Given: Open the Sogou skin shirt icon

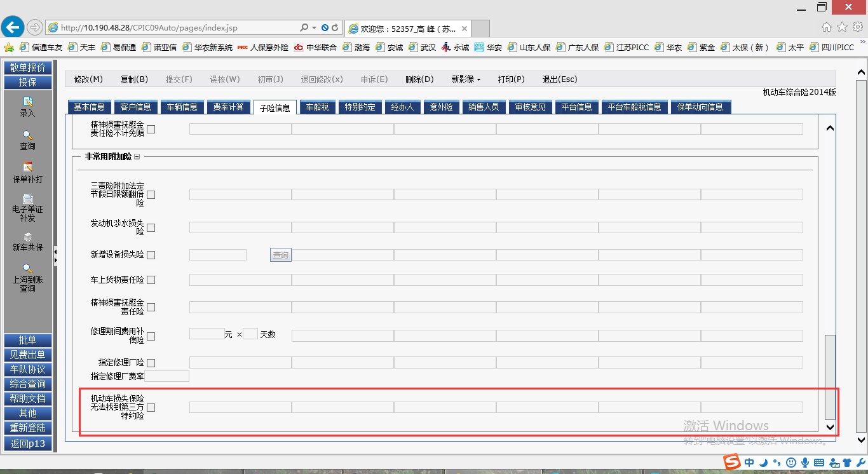Looking at the screenshot, I should (x=846, y=462).
